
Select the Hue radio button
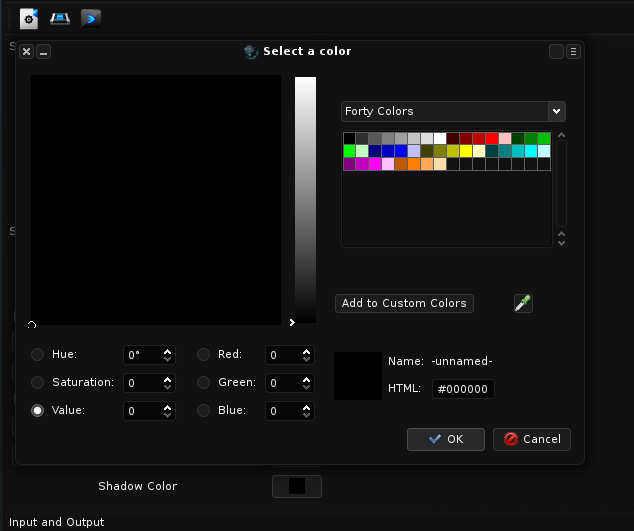pos(38,355)
